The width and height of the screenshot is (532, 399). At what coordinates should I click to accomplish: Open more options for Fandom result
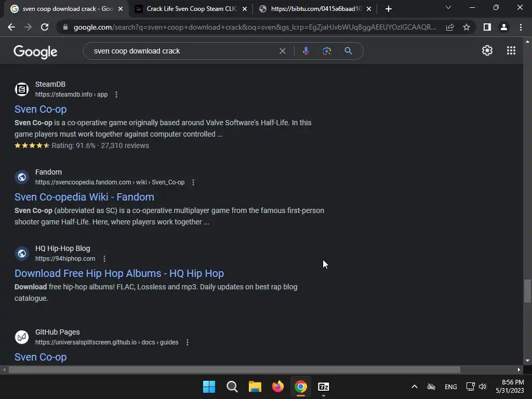pyautogui.click(x=193, y=182)
